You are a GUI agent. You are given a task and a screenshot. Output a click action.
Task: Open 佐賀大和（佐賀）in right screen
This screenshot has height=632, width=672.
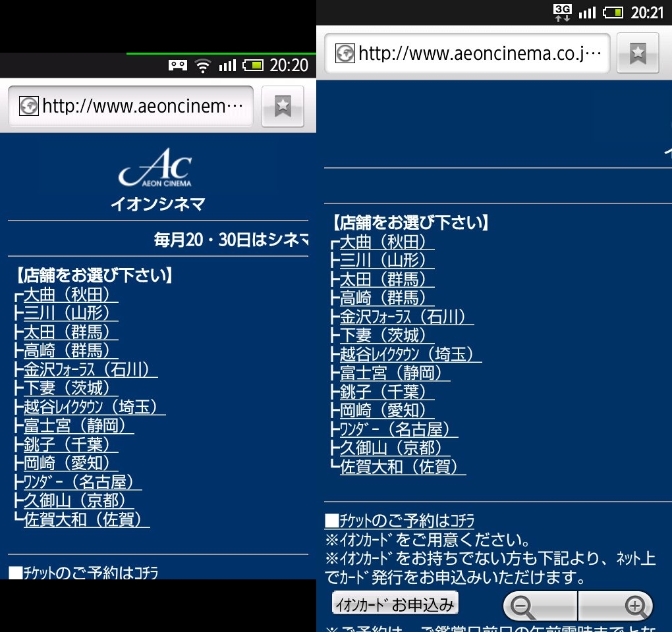[x=403, y=467]
